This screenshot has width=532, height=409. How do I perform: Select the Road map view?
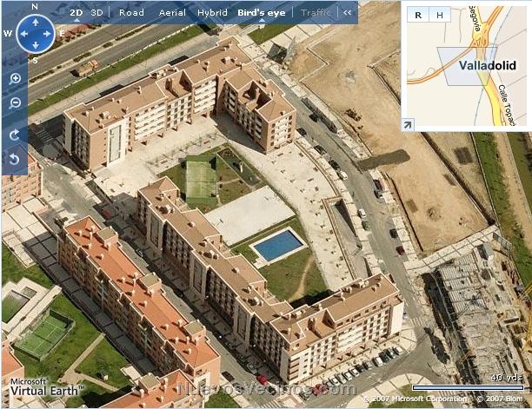pos(131,13)
